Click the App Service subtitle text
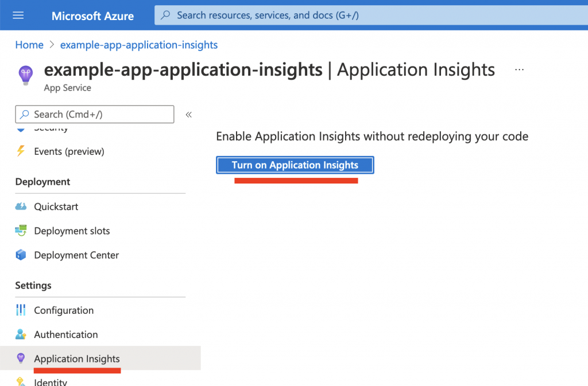Screen dimensions: 588x386 (68, 88)
